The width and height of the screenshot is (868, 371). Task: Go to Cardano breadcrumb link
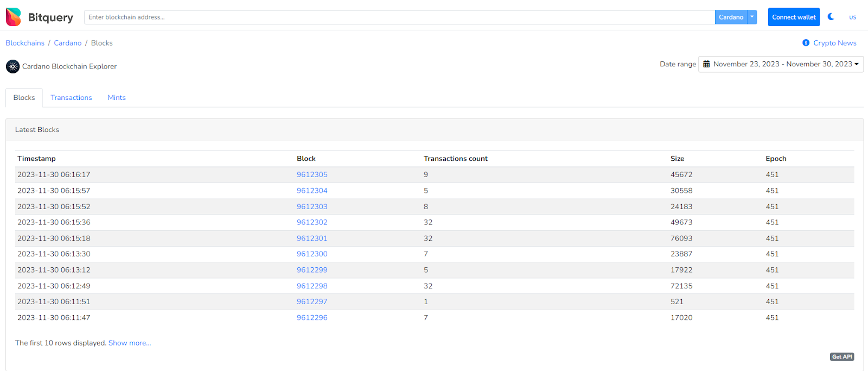68,43
